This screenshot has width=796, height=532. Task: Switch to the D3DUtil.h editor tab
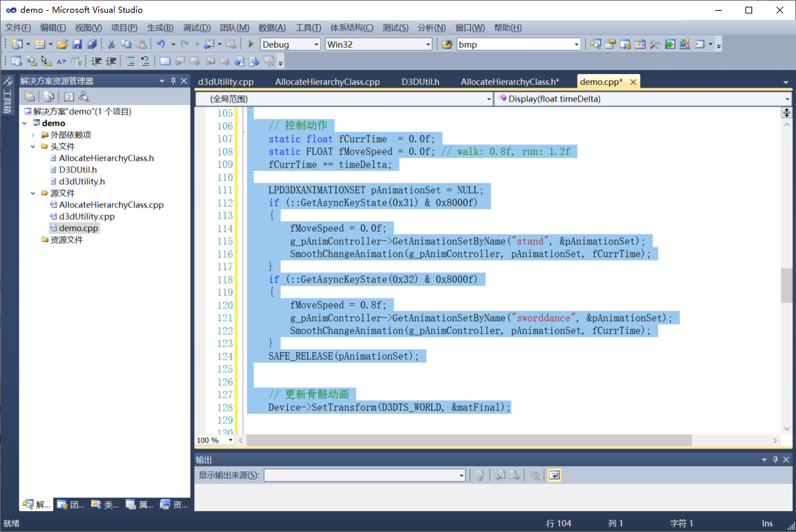[x=421, y=81]
